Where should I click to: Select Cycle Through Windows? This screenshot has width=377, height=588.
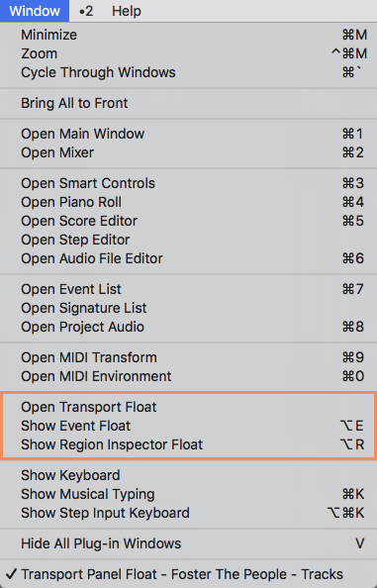click(x=188, y=72)
